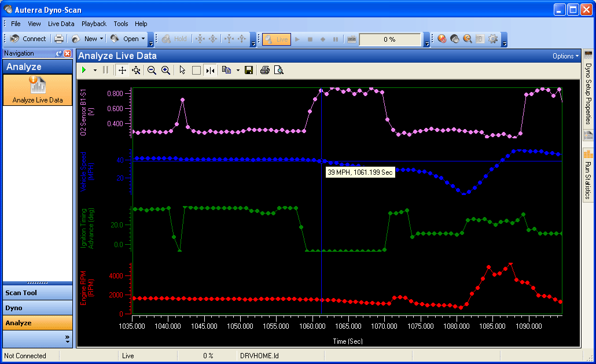Zoom in on the graph with the magnifier
Screen dimensions: 596x364
pos(166,70)
